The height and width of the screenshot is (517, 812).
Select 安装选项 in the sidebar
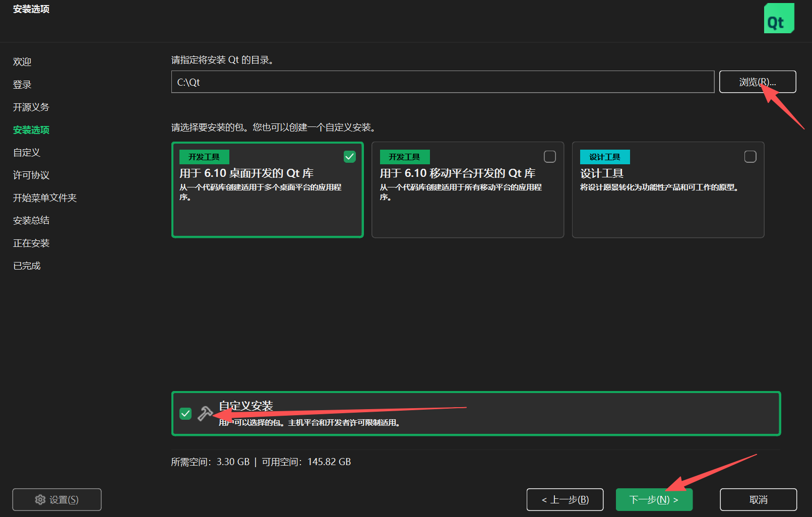(31, 130)
